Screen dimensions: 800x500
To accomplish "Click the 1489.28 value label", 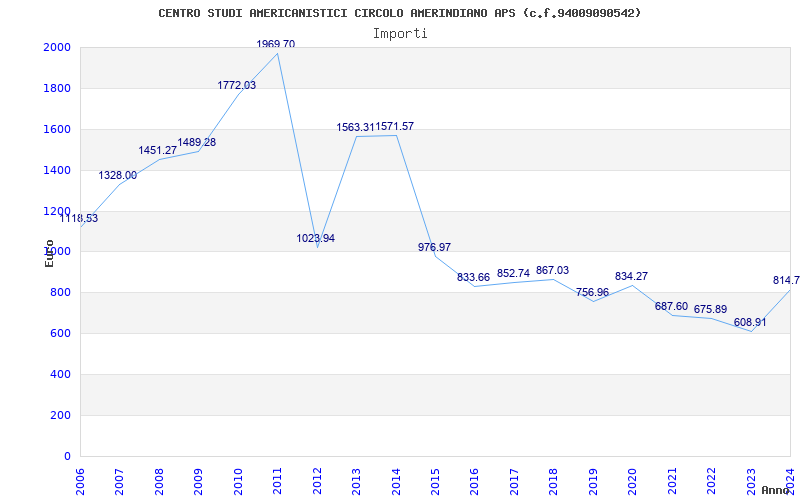I will click(197, 142).
